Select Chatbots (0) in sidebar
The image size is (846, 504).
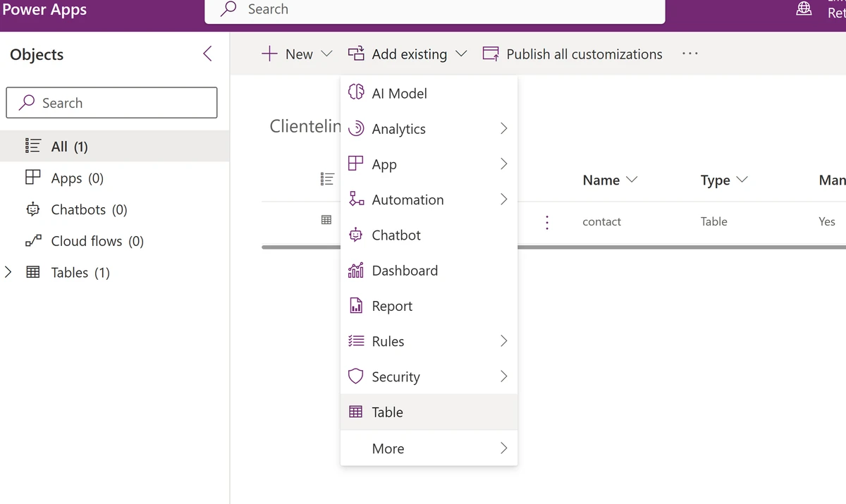click(89, 209)
